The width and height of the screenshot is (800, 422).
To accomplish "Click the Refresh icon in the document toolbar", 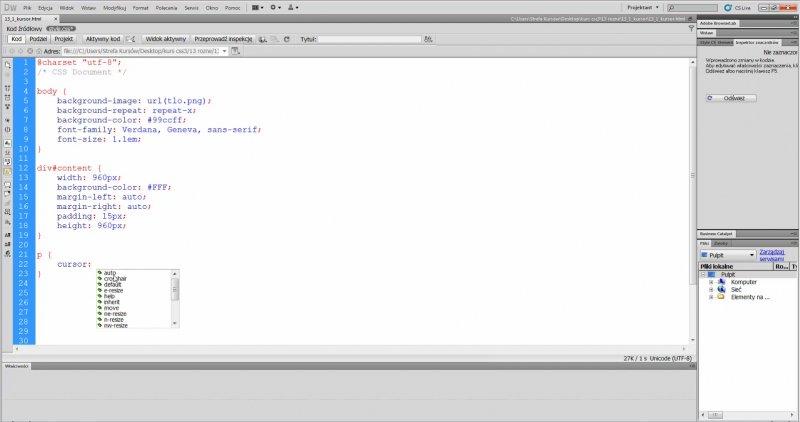I will [287, 39].
